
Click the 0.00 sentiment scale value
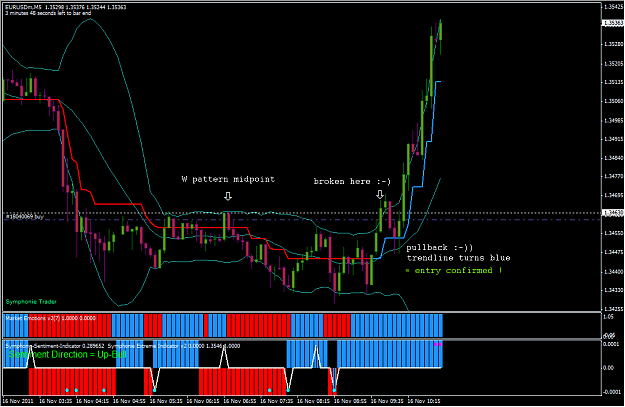608,368
